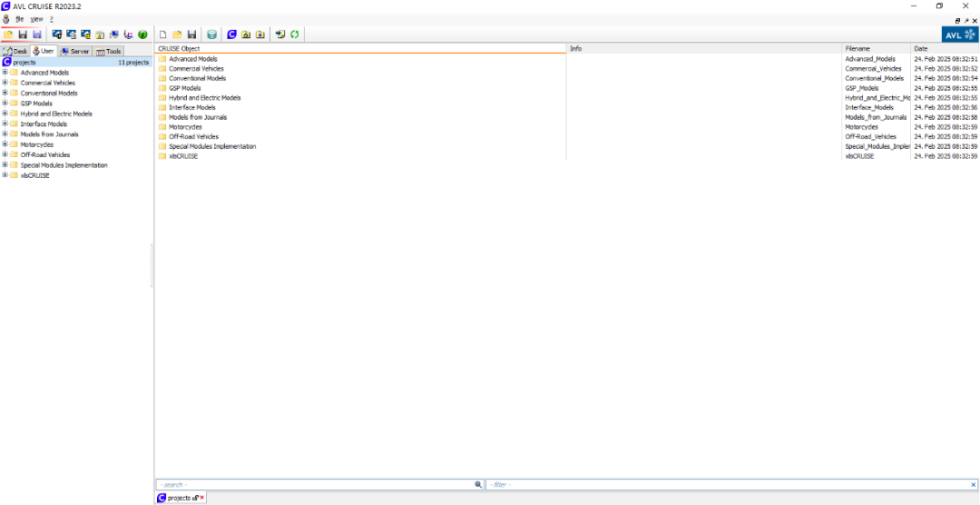Open the View menu
This screenshot has height=505, width=980.
pyautogui.click(x=36, y=19)
